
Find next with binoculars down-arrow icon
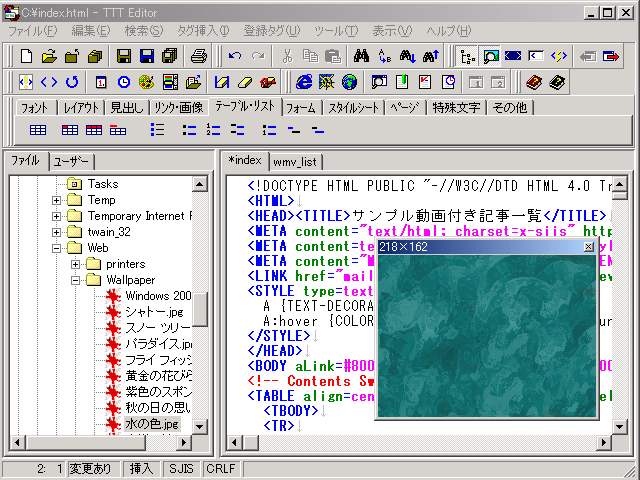click(407, 56)
